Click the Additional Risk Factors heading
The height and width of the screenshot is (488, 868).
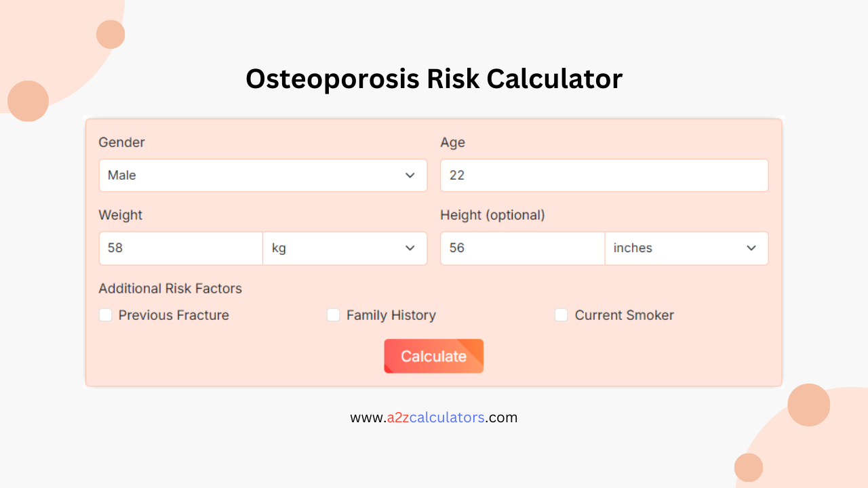click(170, 288)
